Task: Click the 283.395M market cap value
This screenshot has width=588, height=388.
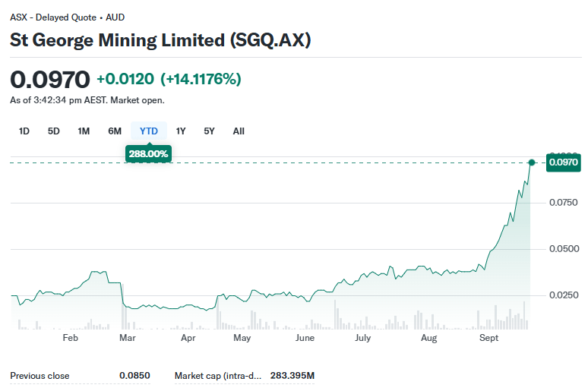Action: pyautogui.click(x=292, y=376)
